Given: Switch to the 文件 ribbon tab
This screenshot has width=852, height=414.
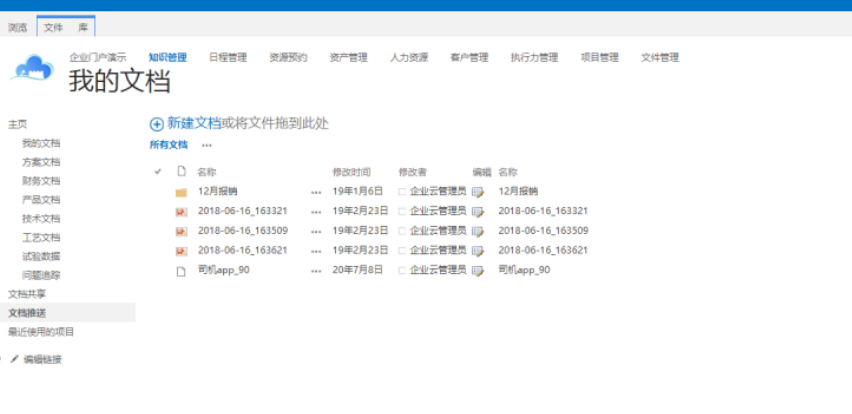Looking at the screenshot, I should point(52,27).
